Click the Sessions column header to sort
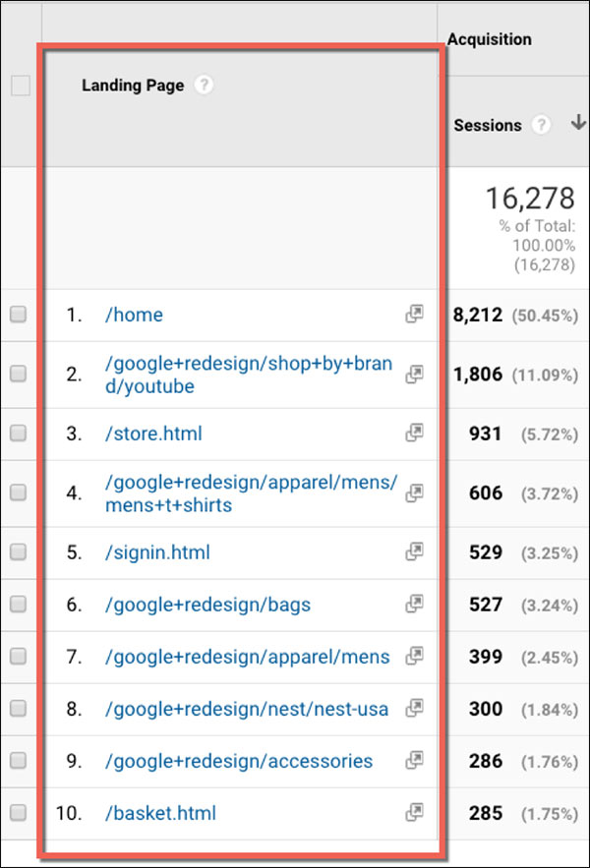The height and width of the screenshot is (868, 590). [486, 125]
